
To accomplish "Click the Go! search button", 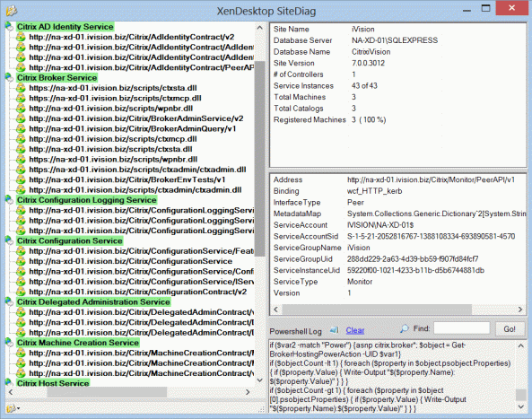I will point(510,328).
